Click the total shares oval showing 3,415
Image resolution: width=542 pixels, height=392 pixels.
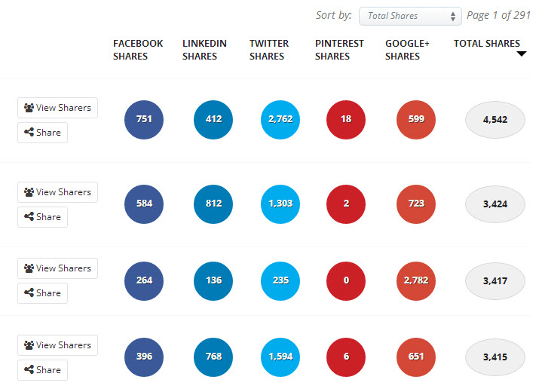tap(495, 357)
